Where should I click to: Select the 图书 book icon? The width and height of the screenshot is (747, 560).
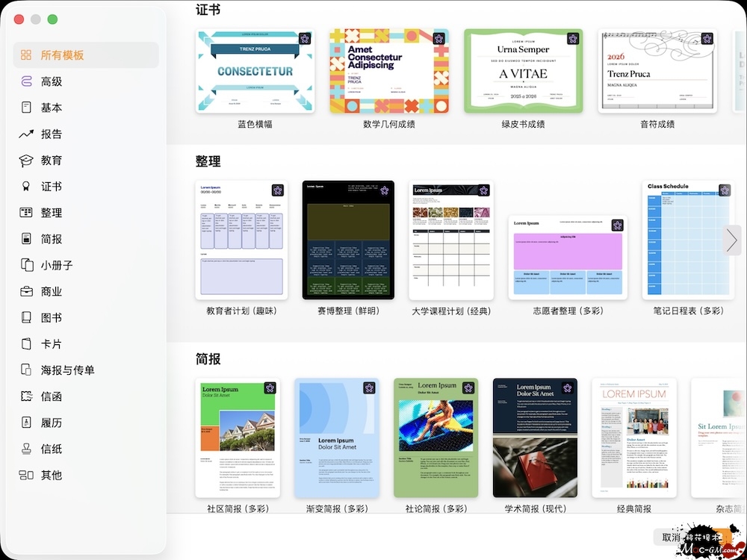(x=26, y=317)
